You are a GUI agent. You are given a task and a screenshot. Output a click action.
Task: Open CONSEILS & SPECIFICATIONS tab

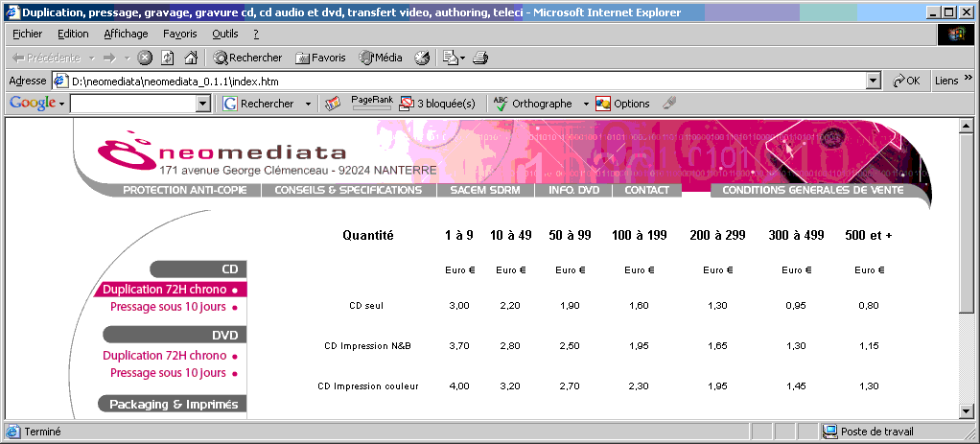(348, 190)
